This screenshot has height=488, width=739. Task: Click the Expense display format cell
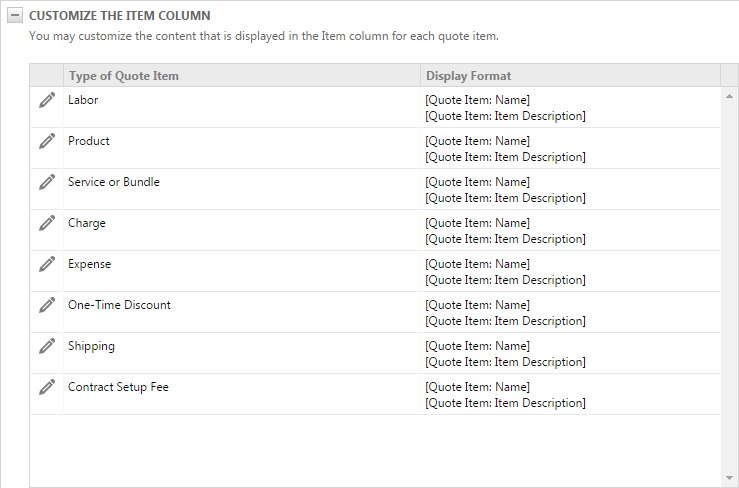pyautogui.click(x=505, y=272)
